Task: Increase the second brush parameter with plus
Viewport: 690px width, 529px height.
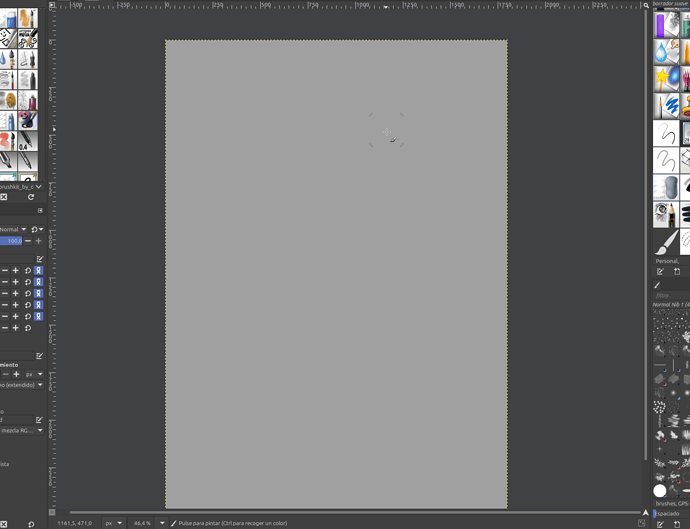Action: tap(15, 282)
